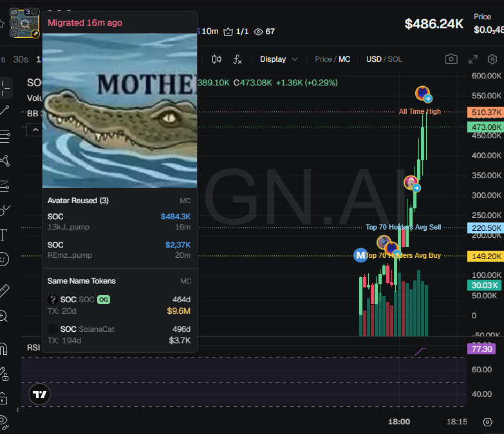Take a chart snapshot with camera icon

pos(451,59)
